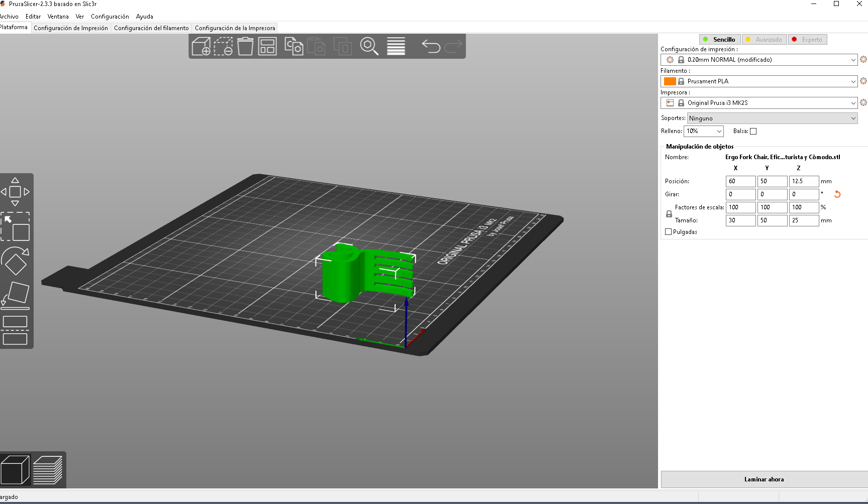Click the Tamaño Y field showing 50
The image size is (868, 504).
click(x=772, y=220)
